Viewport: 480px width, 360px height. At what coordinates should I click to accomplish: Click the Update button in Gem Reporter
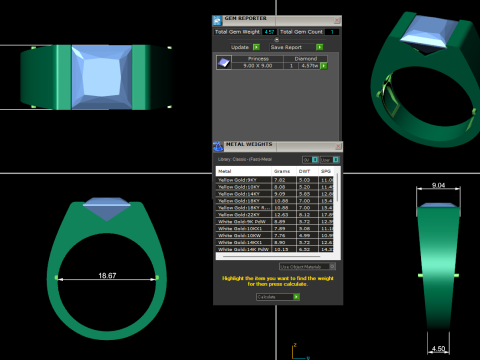coord(245,47)
